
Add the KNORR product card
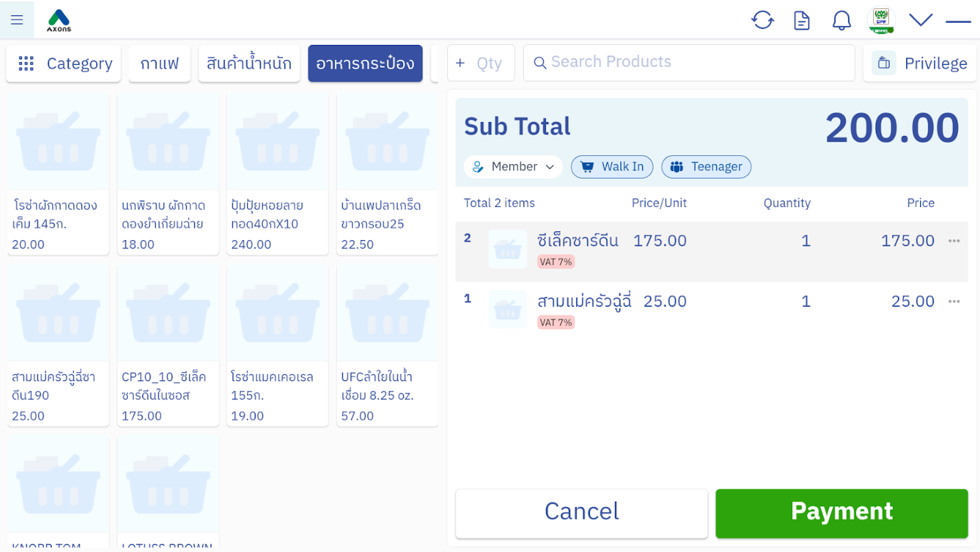coord(59,493)
